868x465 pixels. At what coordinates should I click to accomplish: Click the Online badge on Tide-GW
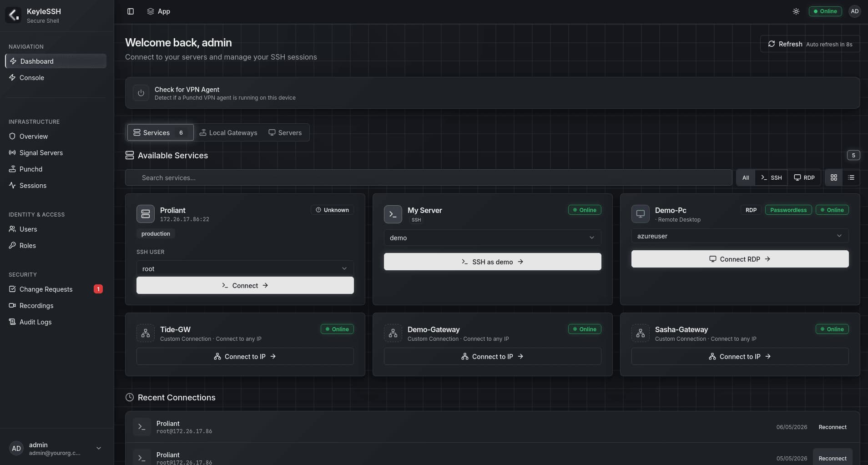point(337,329)
